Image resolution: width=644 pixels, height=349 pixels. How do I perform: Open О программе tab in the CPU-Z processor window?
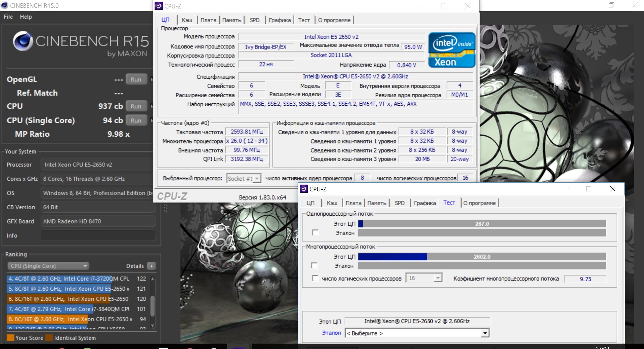click(334, 20)
